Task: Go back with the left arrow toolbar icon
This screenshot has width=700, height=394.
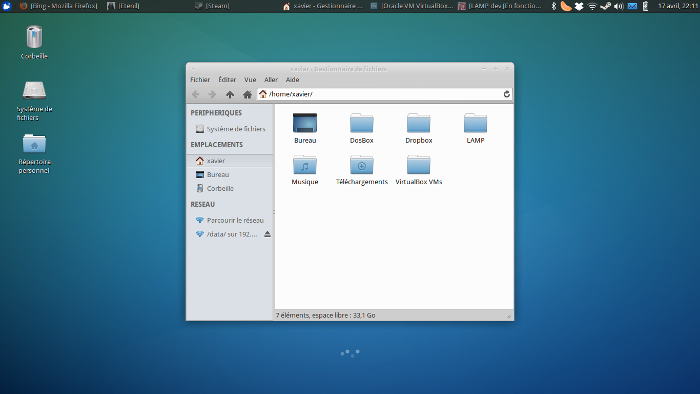Action: (196, 94)
